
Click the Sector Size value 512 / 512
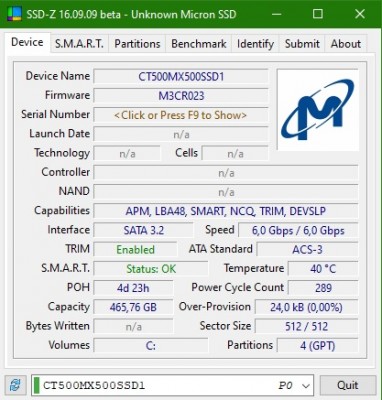306,326
